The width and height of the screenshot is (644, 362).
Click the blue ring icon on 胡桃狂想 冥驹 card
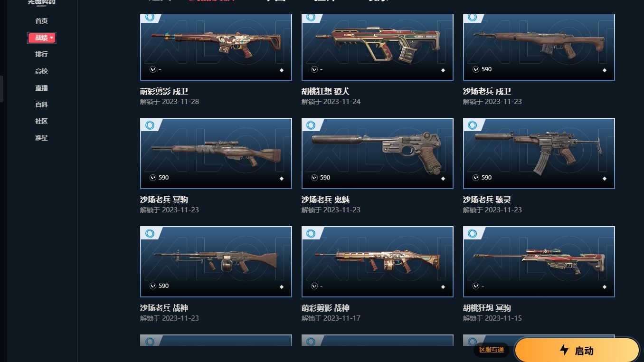coord(473,234)
